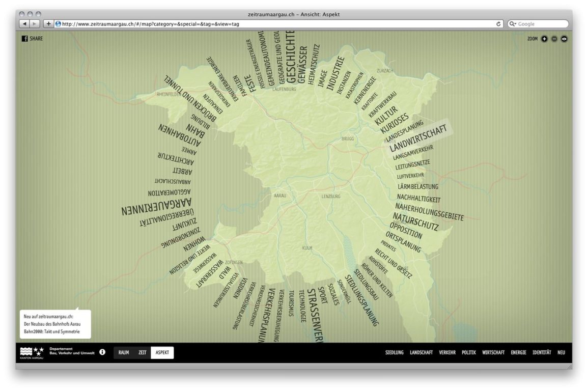
Task: Select the ARBEIT tag
Action: pyautogui.click(x=182, y=172)
